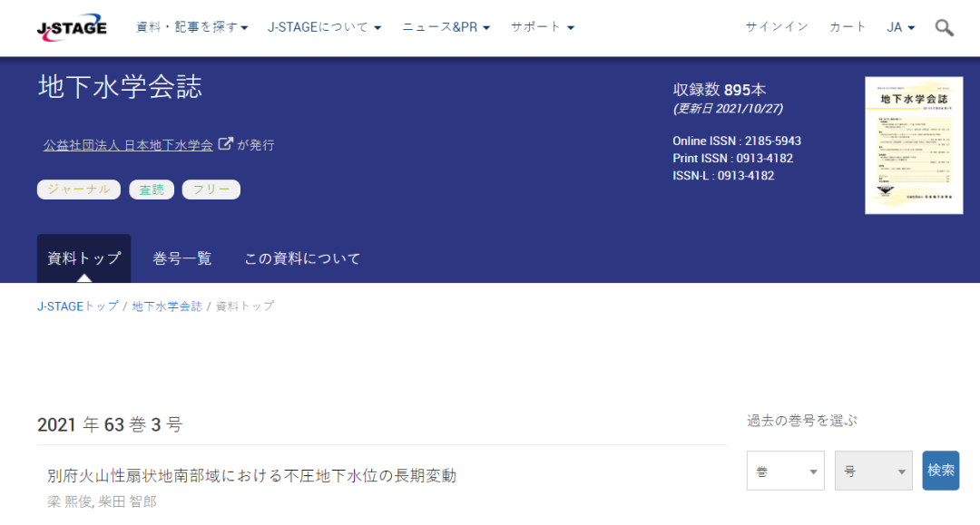Click the journal cover thumbnail
The width and height of the screenshot is (980, 525).
click(914, 145)
